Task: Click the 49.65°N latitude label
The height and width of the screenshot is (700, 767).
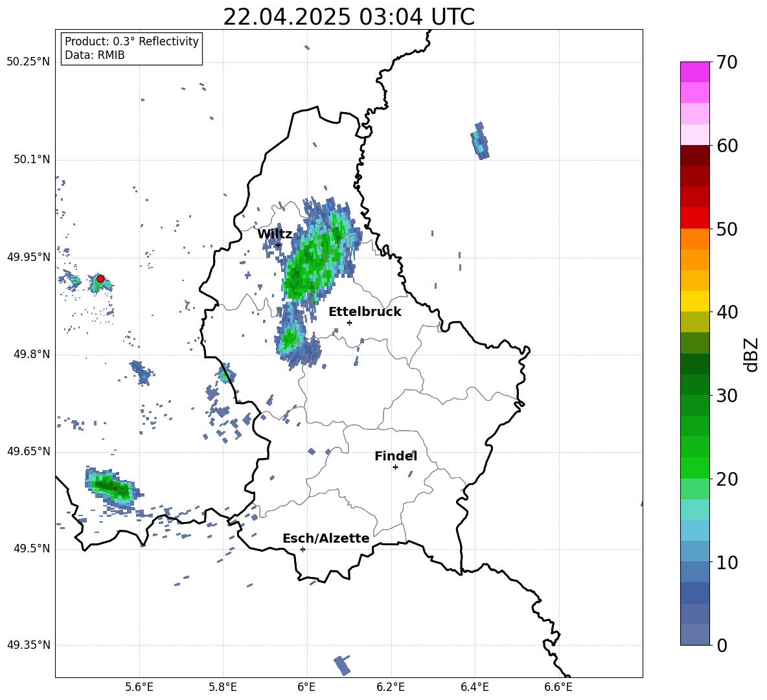Action: click(x=28, y=451)
